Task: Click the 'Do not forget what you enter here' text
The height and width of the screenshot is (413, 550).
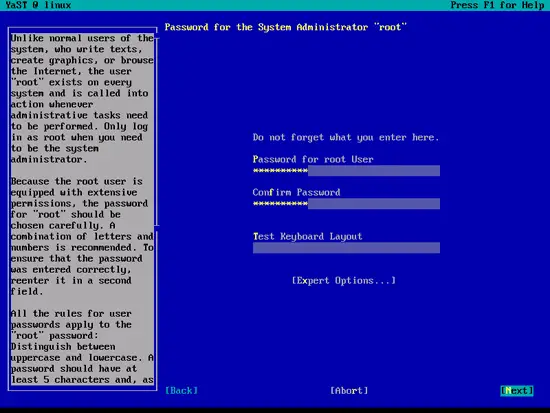Action: pyautogui.click(x=346, y=137)
